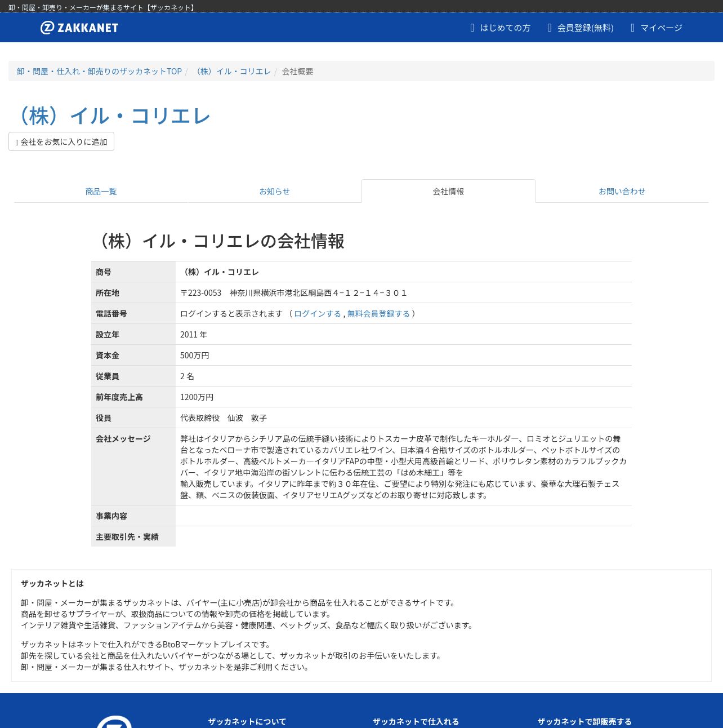Viewport: 723px width, 728px height.
Task: Click the 電話番号 row label
Action: tap(111, 314)
